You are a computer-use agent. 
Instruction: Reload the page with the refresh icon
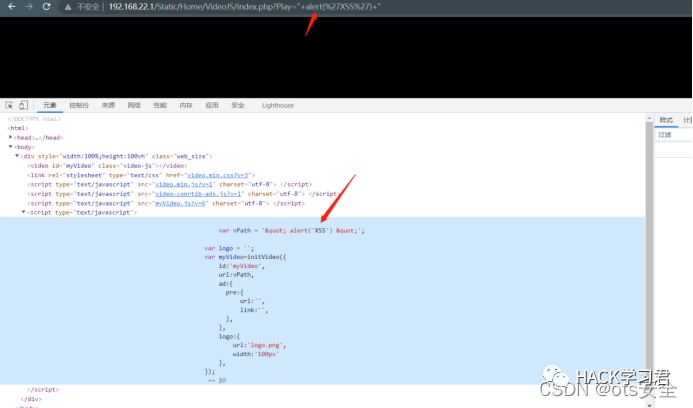(x=46, y=7)
